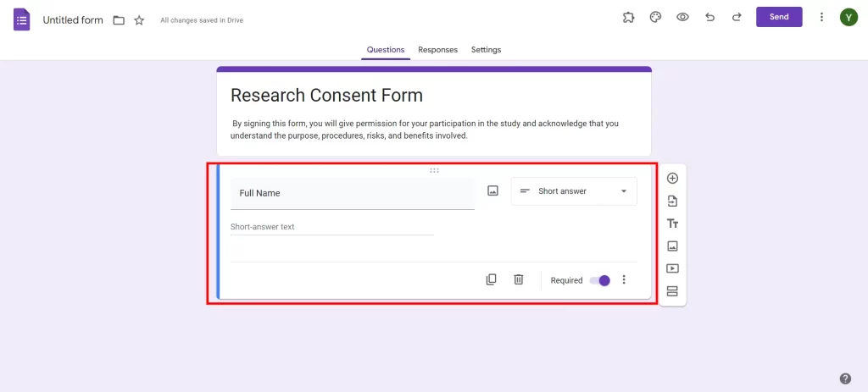The height and width of the screenshot is (392, 868).
Task: Edit the form description text
Action: tap(425, 130)
